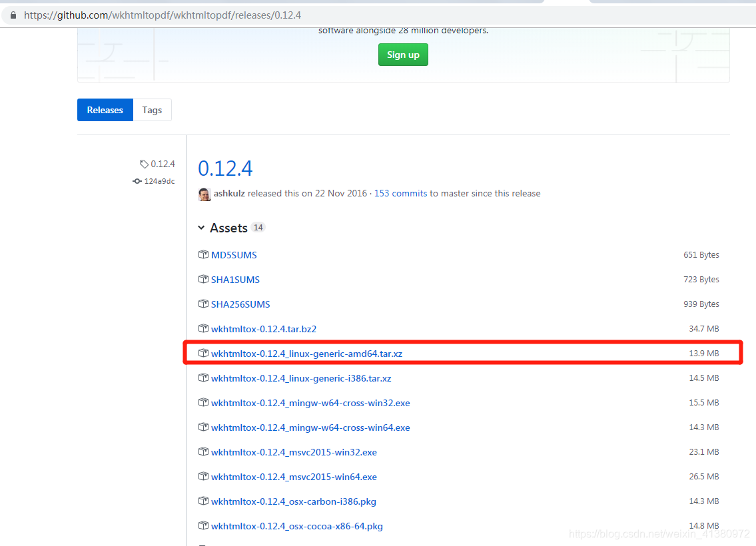Viewport: 756px width, 546px height.
Task: Download wkhtmltox-0.12.4_linux-generic-amd64.tar.xz
Action: (x=306, y=354)
